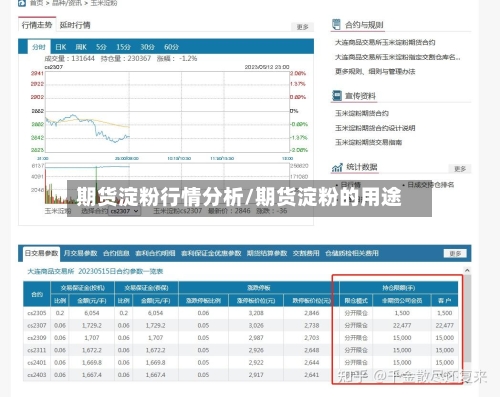The width and height of the screenshot is (500, 397).
Task: Open 大连商品交易所玉米淀粉期货合约 link
Action: 385,42
